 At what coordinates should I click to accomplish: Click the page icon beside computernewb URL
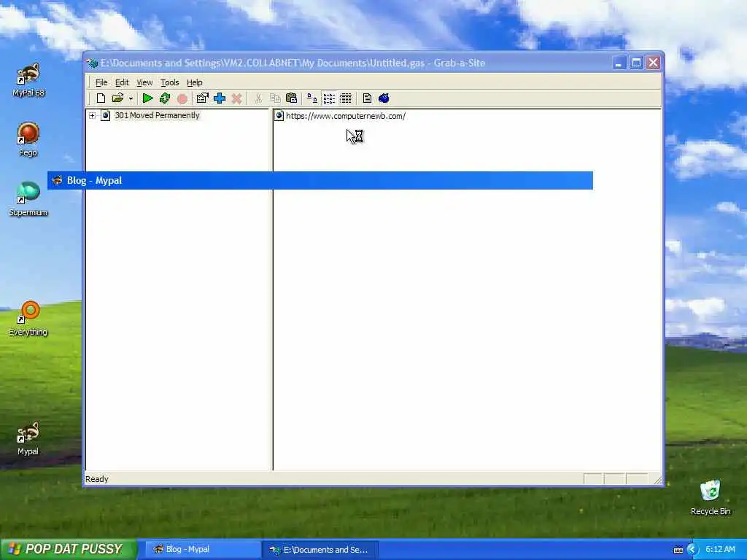pos(279,116)
